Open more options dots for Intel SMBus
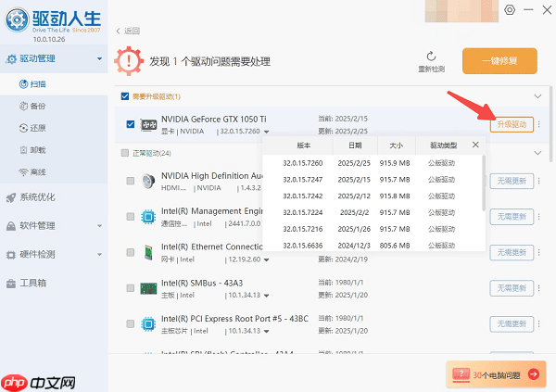 (x=539, y=287)
